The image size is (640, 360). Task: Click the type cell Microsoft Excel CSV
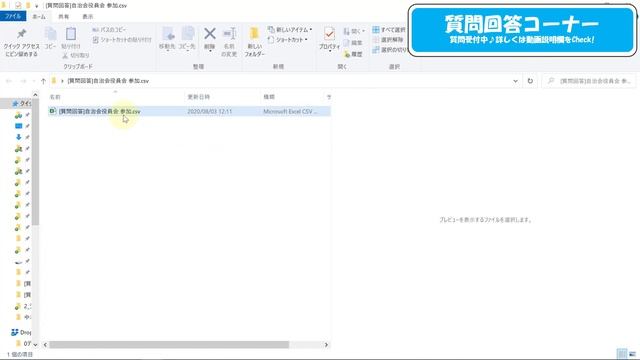pos(290,111)
